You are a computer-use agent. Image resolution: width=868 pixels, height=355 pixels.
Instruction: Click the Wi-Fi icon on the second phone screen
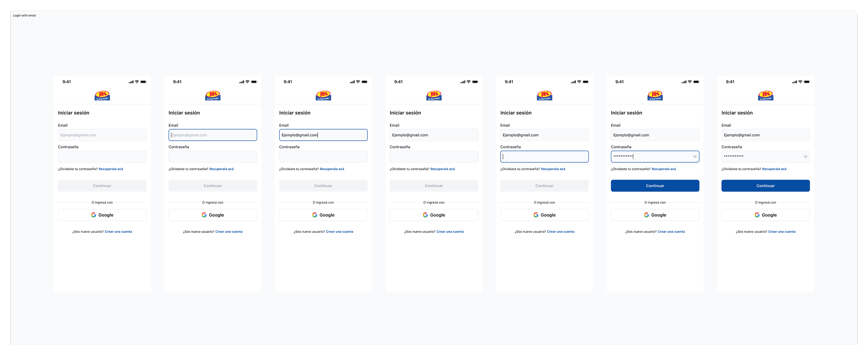click(x=247, y=82)
